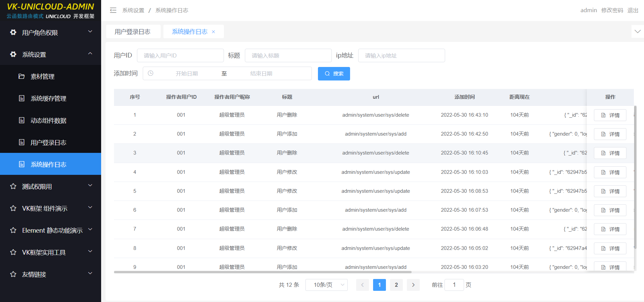Expand the 测试权限用 menu chevron

point(90,185)
